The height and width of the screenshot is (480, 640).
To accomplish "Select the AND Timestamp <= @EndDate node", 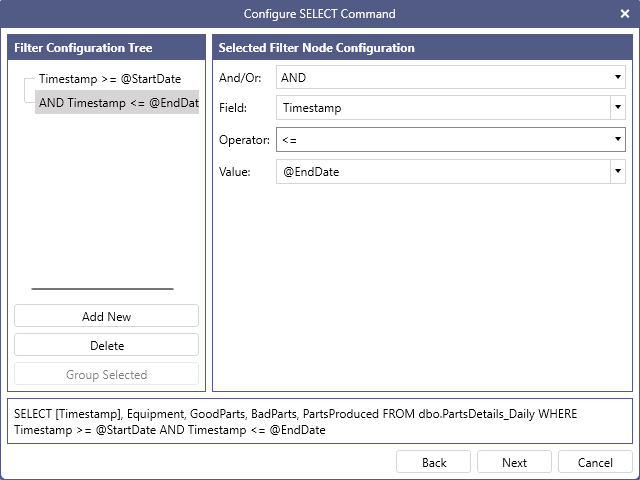I will pos(117,102).
